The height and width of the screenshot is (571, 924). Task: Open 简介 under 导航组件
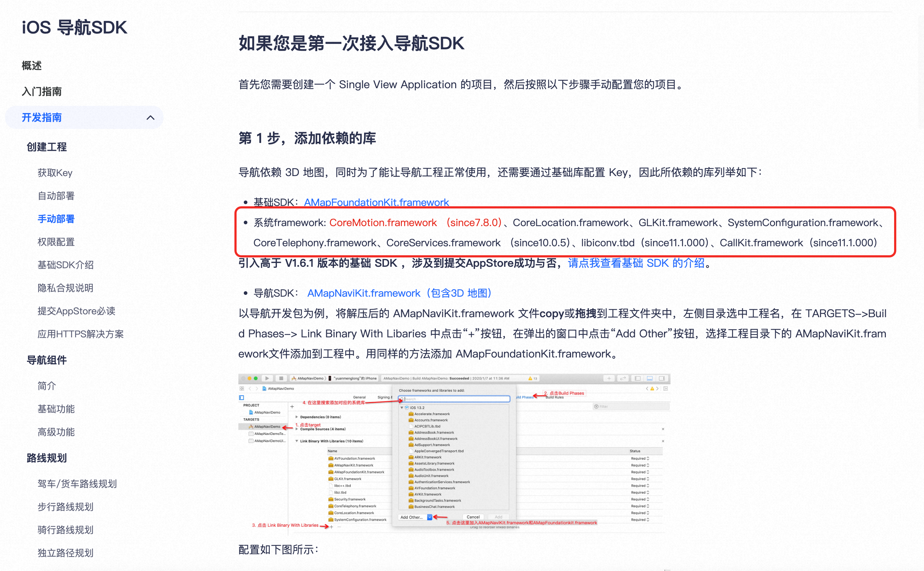pos(47,386)
